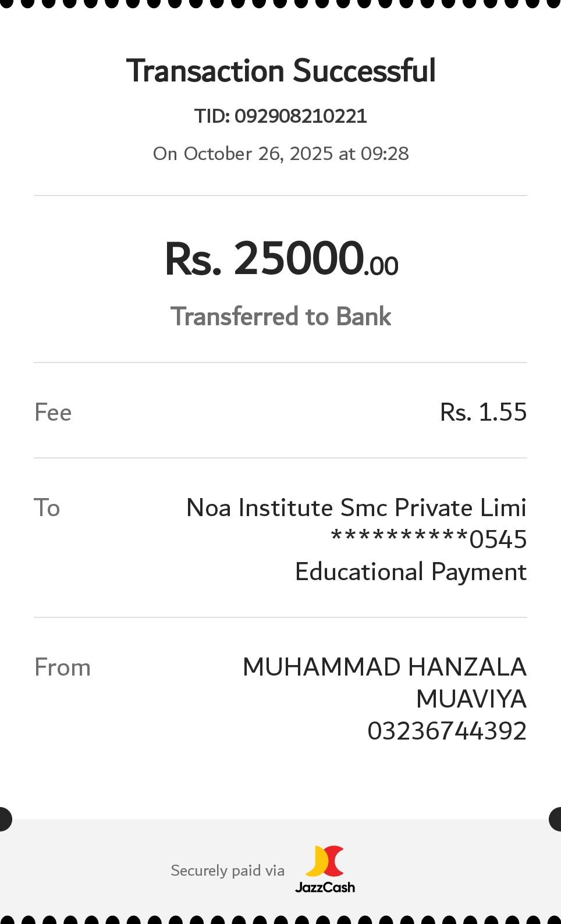This screenshot has height=924, width=561.
Task: Select the TID number 092908210221
Action: (x=300, y=116)
